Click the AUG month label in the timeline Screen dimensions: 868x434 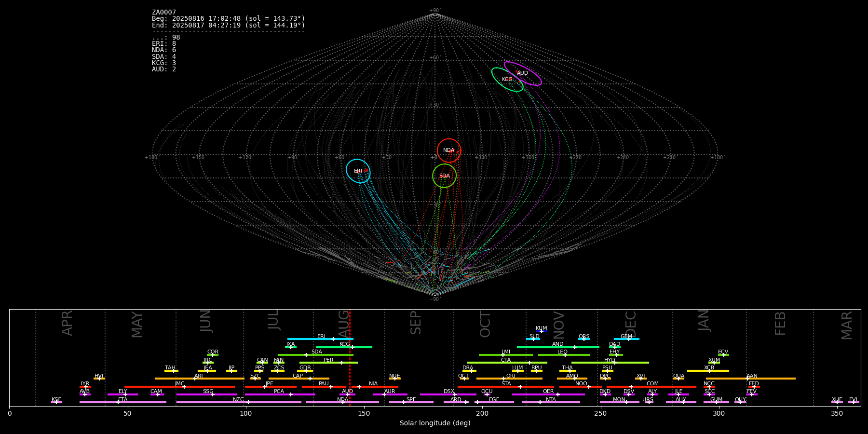pyautogui.click(x=344, y=324)
